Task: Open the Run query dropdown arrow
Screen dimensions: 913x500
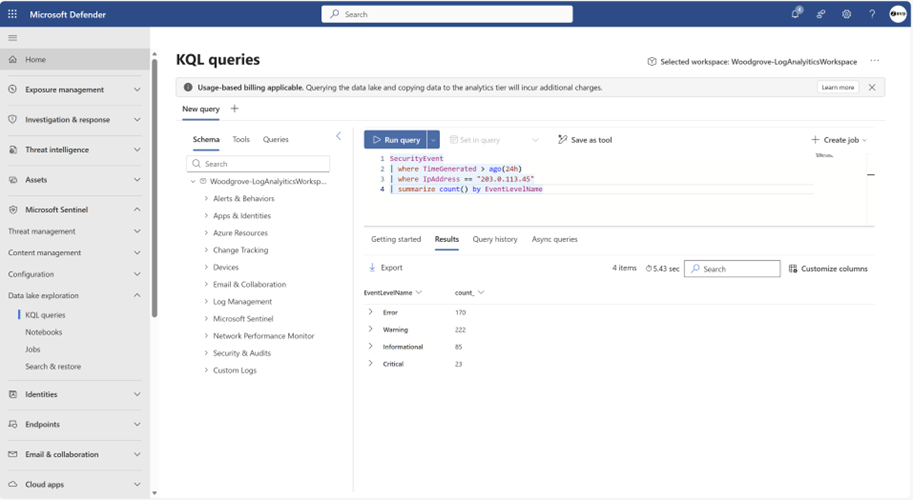Action: [433, 140]
